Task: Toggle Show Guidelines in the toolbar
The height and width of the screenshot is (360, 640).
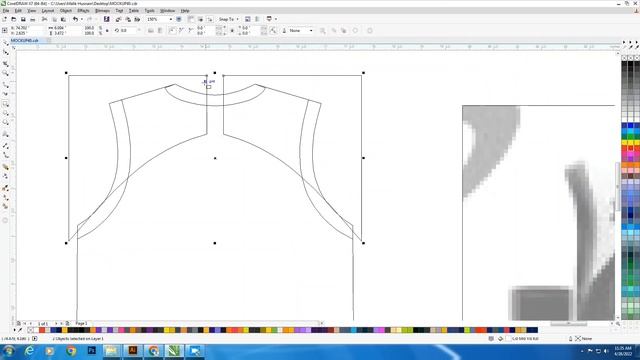Action: tap(209, 19)
